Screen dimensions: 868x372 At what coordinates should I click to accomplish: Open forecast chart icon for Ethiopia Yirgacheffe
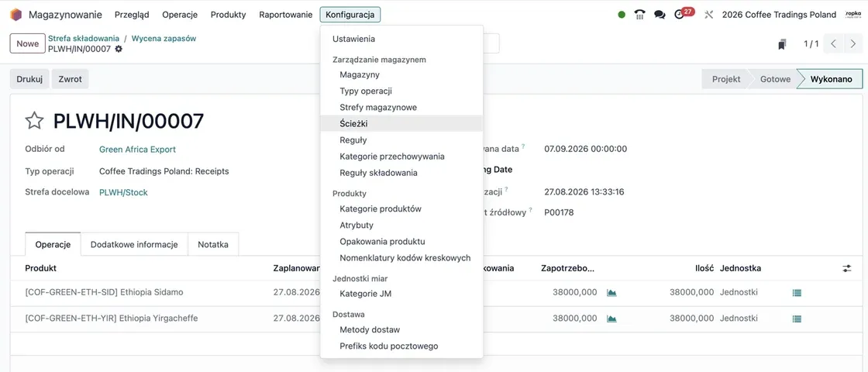pos(611,319)
